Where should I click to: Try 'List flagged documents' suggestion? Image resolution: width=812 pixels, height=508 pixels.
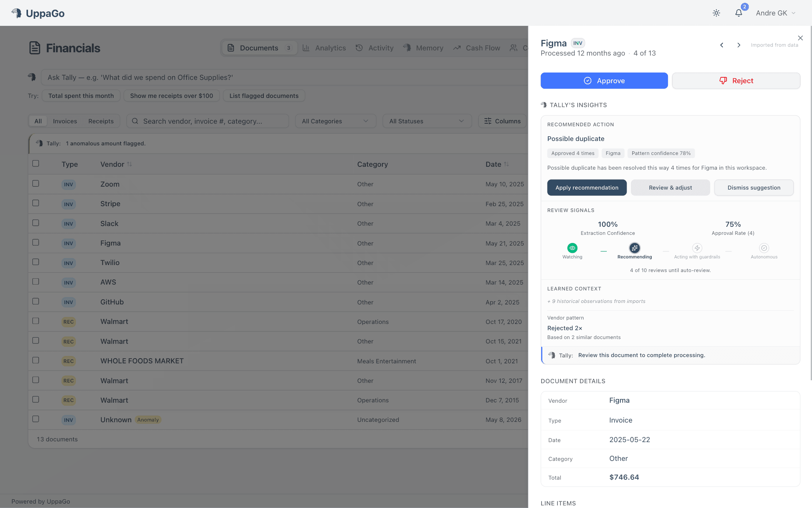(x=264, y=96)
